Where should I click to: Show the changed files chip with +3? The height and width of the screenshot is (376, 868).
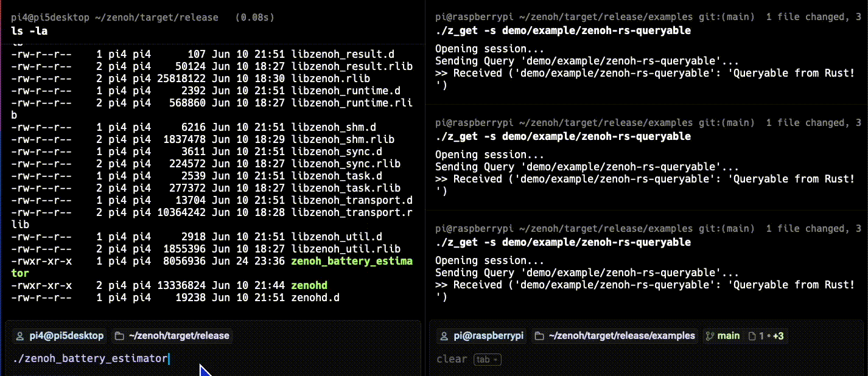pyautogui.click(x=766, y=336)
